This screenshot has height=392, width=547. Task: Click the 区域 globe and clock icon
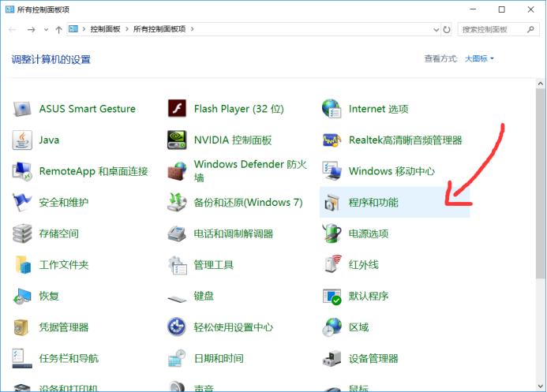coord(332,327)
